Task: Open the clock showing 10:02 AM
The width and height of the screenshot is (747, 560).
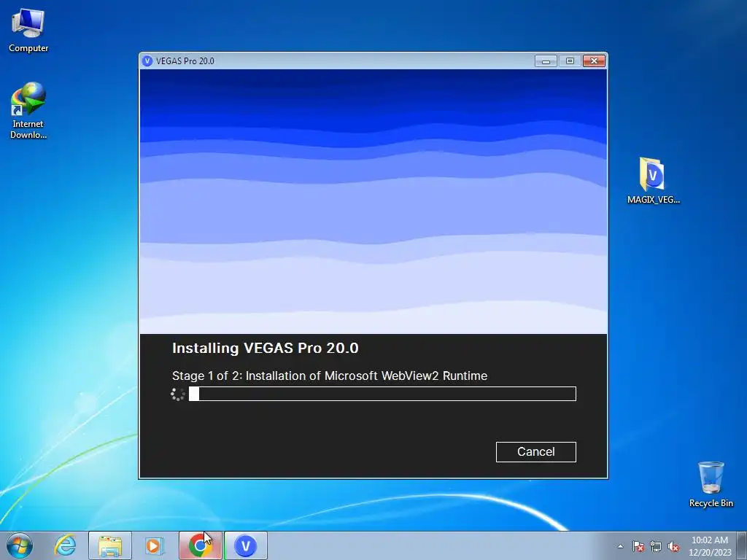Action: pyautogui.click(x=709, y=546)
